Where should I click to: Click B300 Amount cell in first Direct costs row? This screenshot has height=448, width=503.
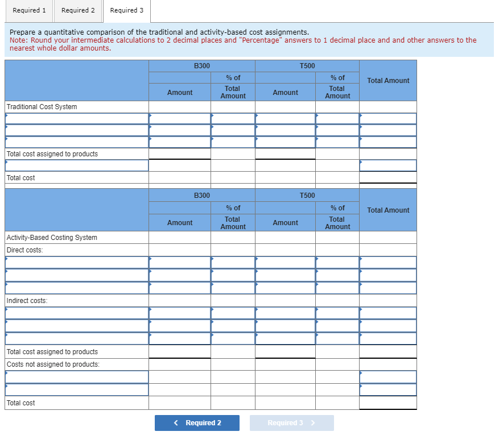pos(180,263)
